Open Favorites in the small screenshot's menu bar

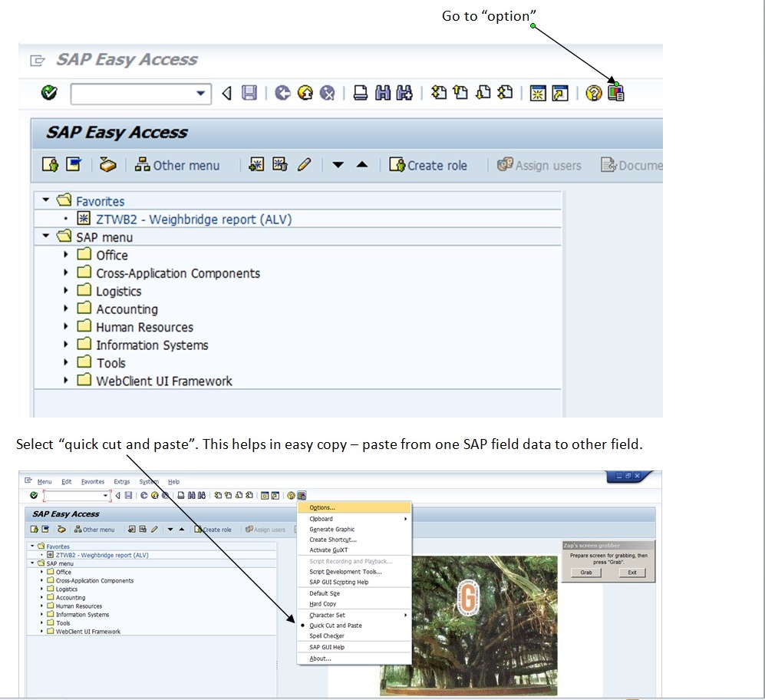pos(93,481)
